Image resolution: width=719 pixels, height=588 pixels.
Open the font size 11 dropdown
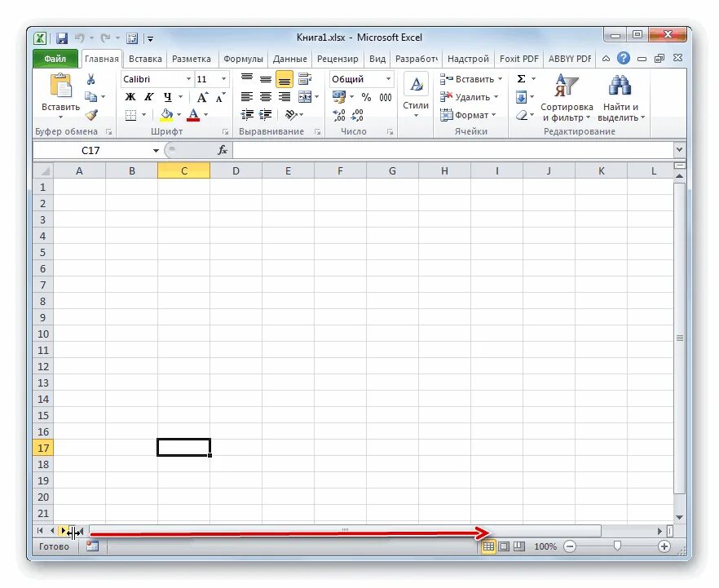(223, 79)
